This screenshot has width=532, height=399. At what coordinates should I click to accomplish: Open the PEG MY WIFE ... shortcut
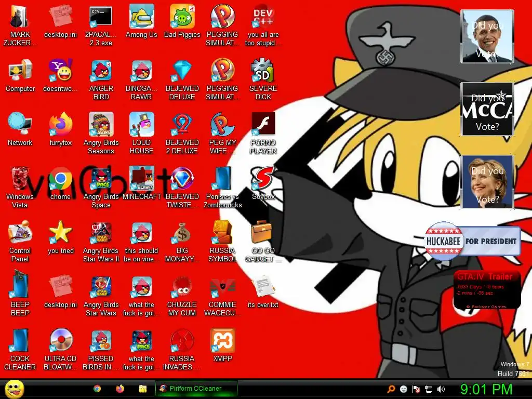click(222, 134)
